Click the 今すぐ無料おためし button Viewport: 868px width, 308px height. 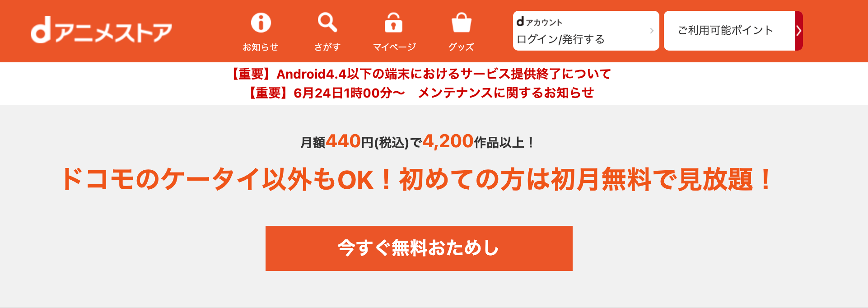[x=419, y=248]
